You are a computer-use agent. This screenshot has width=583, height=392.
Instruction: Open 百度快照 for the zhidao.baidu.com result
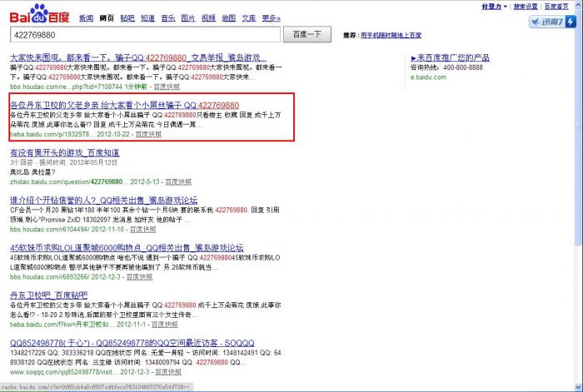pyautogui.click(x=178, y=181)
